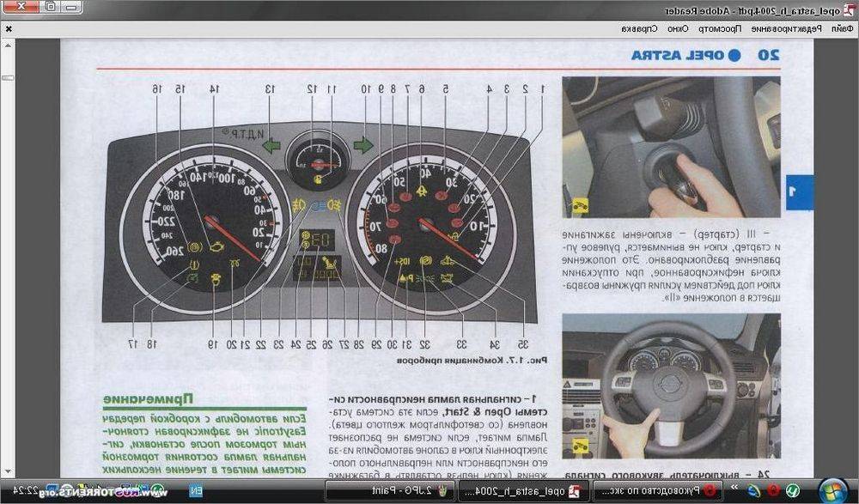This screenshot has height=504, width=859.
Task: Switch to the '2.JPG - Paint' taskbar button
Action: [x=391, y=490]
